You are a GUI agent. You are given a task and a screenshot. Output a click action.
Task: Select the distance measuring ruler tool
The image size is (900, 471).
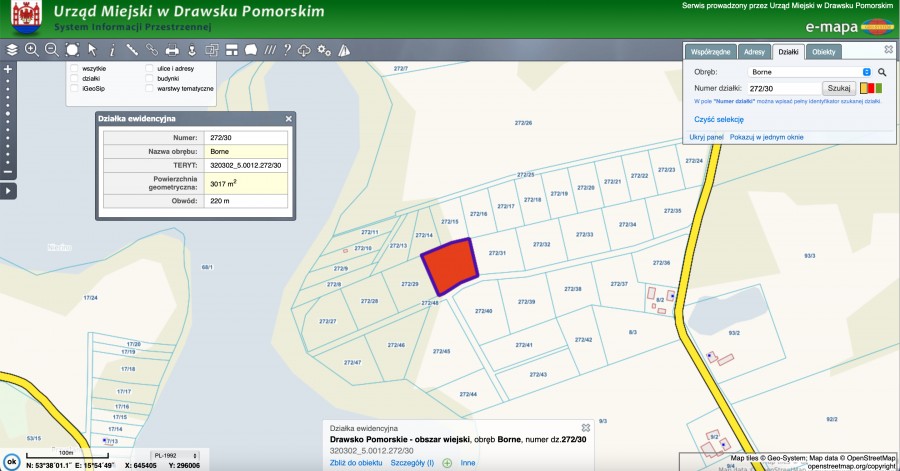coord(132,49)
